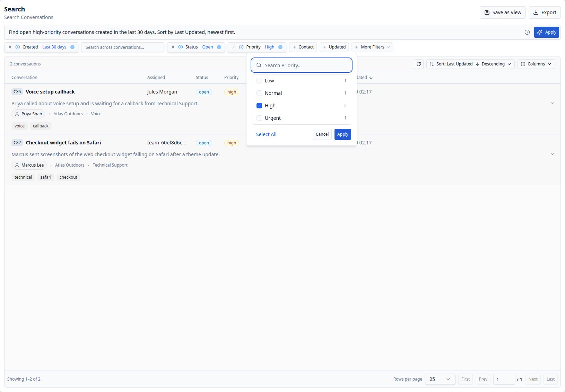Cancel the priority filter popup

pos(322,134)
